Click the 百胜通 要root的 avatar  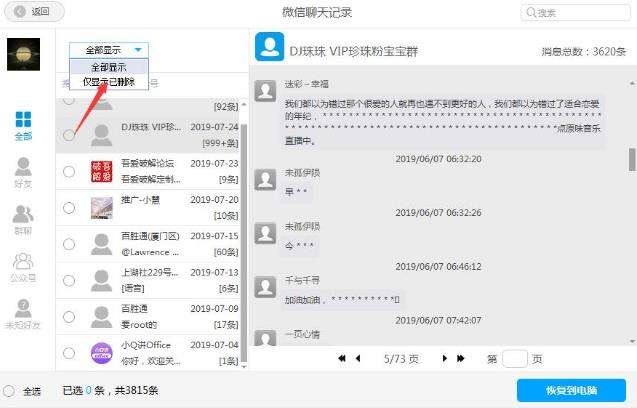click(102, 317)
